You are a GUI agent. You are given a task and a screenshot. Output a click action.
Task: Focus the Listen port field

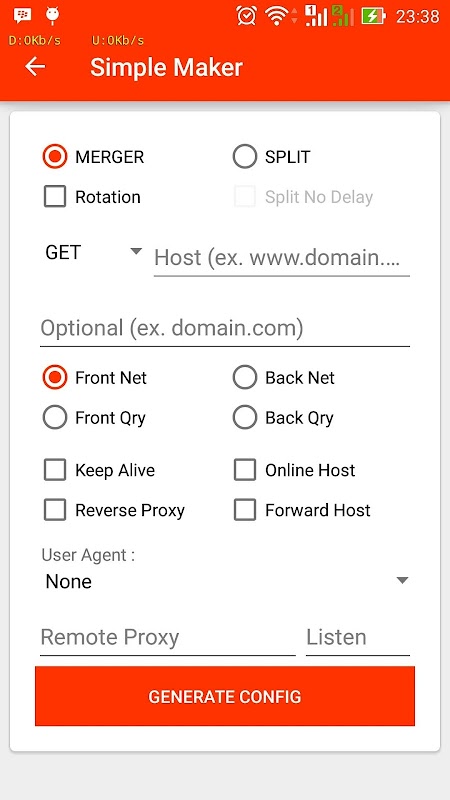coord(358,638)
